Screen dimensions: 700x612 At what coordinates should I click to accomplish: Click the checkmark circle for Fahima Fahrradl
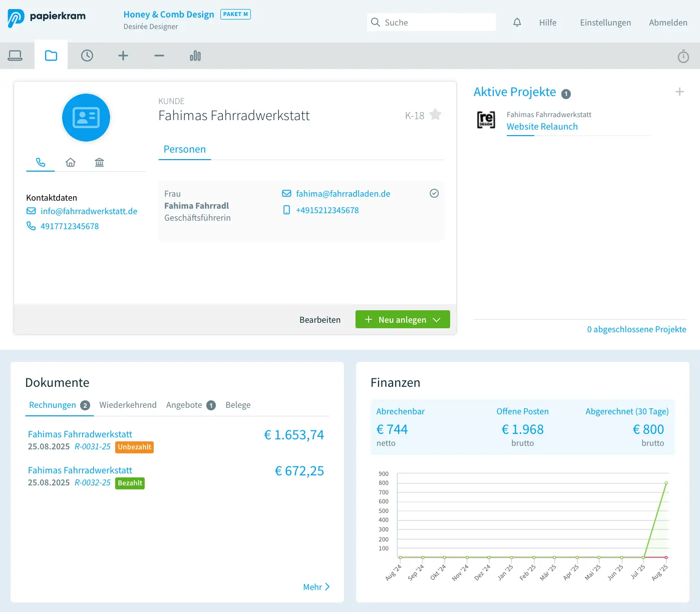click(x=434, y=193)
